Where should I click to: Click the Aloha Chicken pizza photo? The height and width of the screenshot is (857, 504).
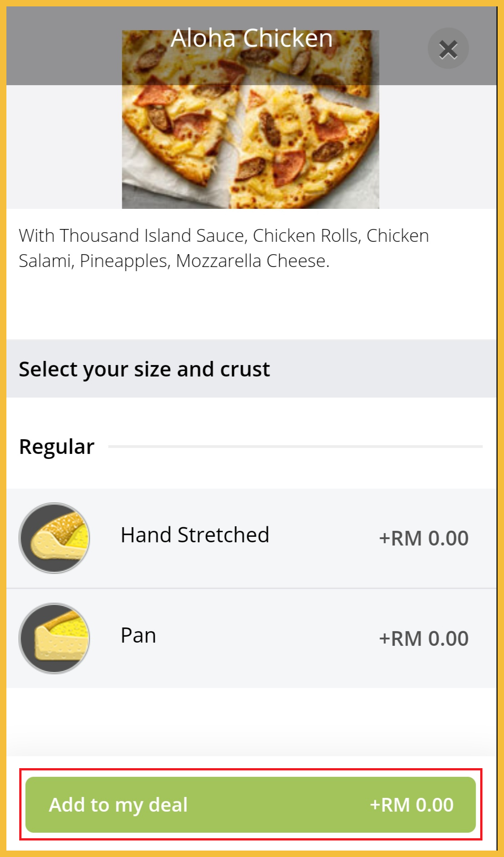pyautogui.click(x=250, y=137)
